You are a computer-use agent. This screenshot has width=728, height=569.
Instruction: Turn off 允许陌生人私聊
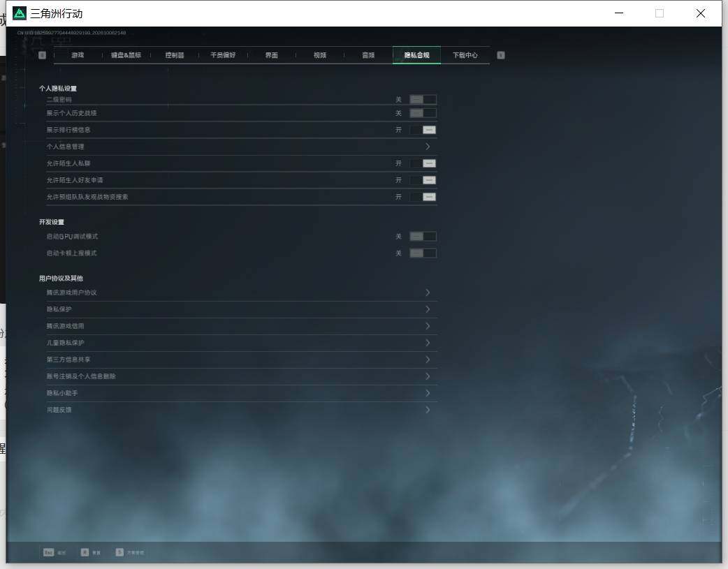click(423, 163)
